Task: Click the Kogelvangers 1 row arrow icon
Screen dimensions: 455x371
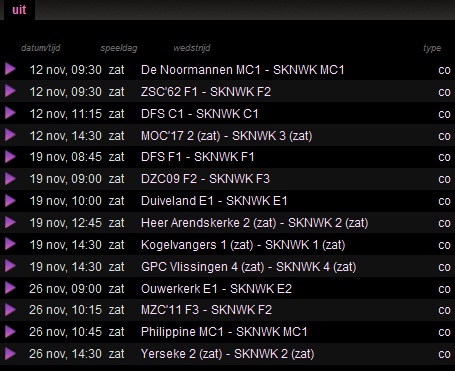Action: pyautogui.click(x=10, y=244)
